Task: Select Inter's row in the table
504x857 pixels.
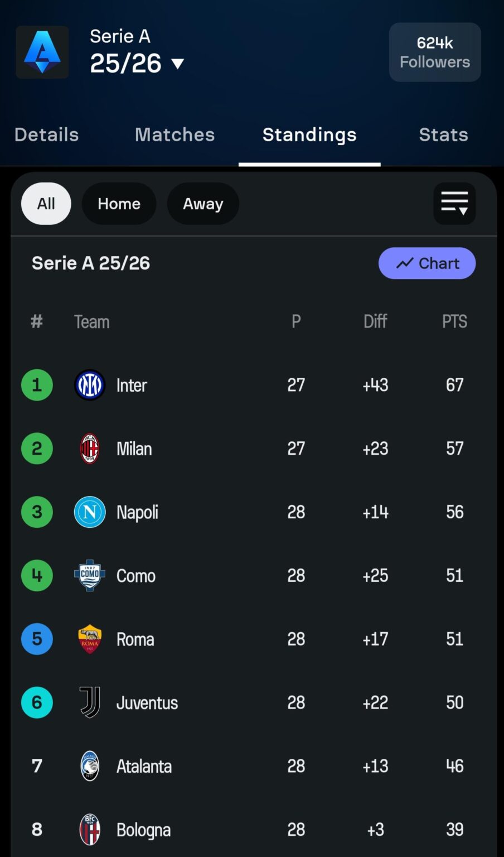Action: tap(251, 385)
